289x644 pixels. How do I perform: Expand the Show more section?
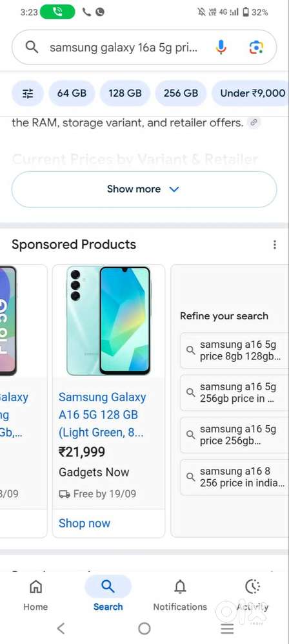(144, 189)
